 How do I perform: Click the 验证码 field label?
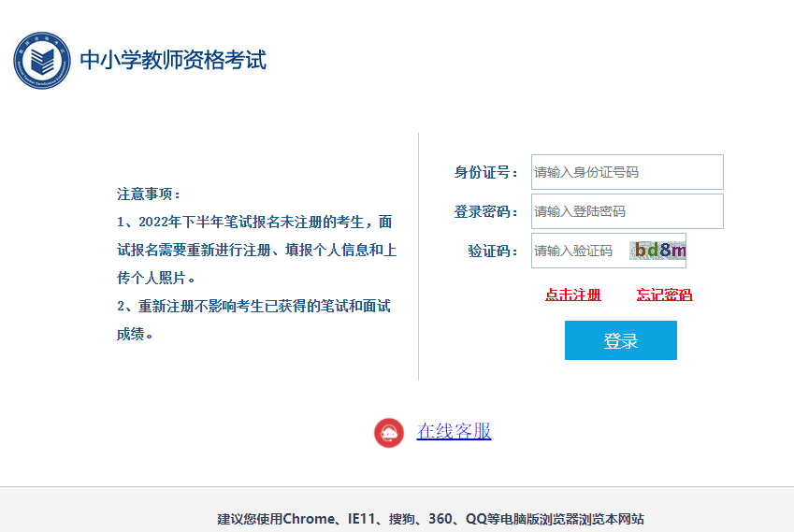(x=493, y=251)
